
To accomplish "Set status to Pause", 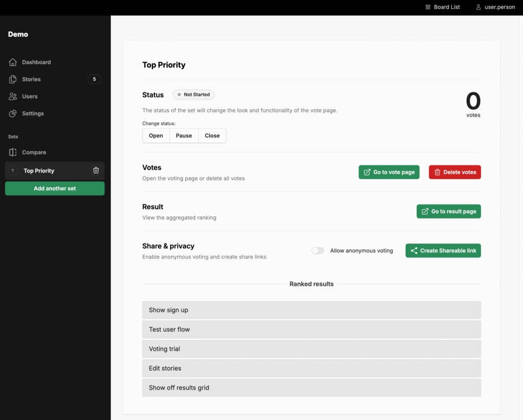I will (184, 136).
